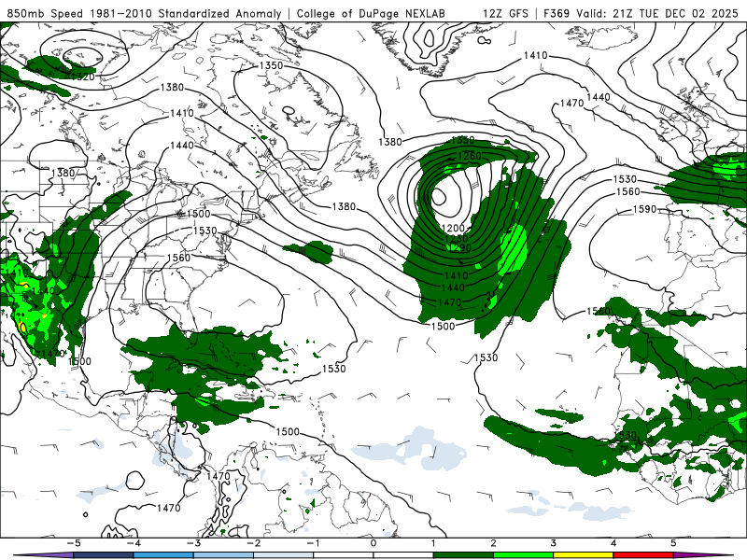Click the red colorbar segment
Image resolution: width=747 pixels, height=560 pixels.
(x=643, y=555)
